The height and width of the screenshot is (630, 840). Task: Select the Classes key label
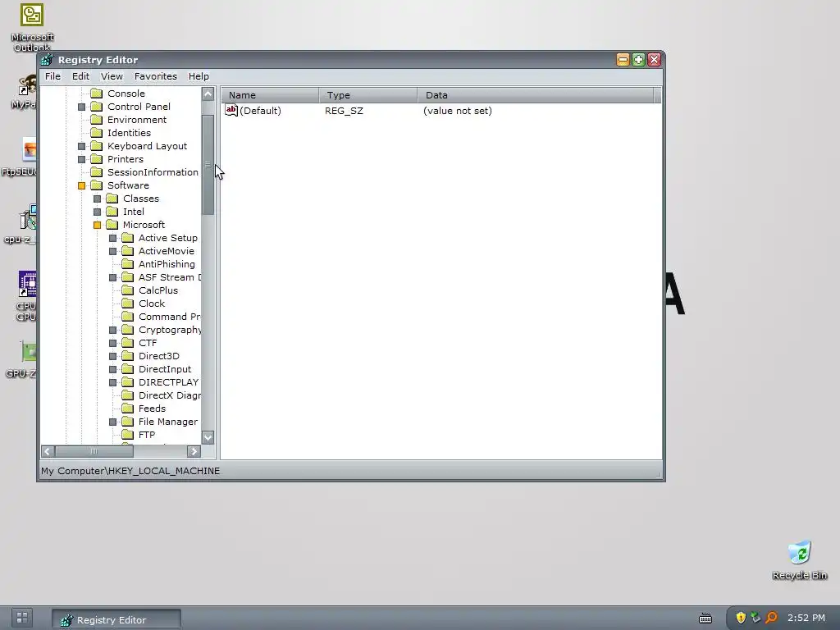point(141,199)
